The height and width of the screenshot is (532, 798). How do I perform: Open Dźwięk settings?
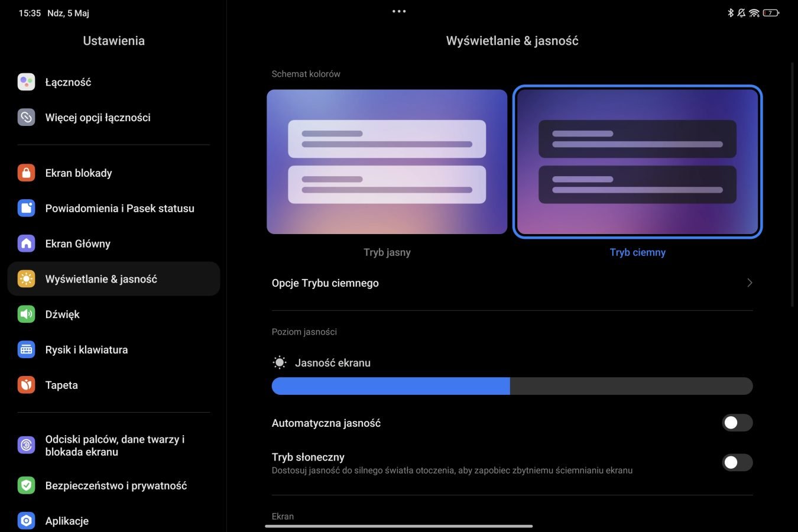[113, 314]
